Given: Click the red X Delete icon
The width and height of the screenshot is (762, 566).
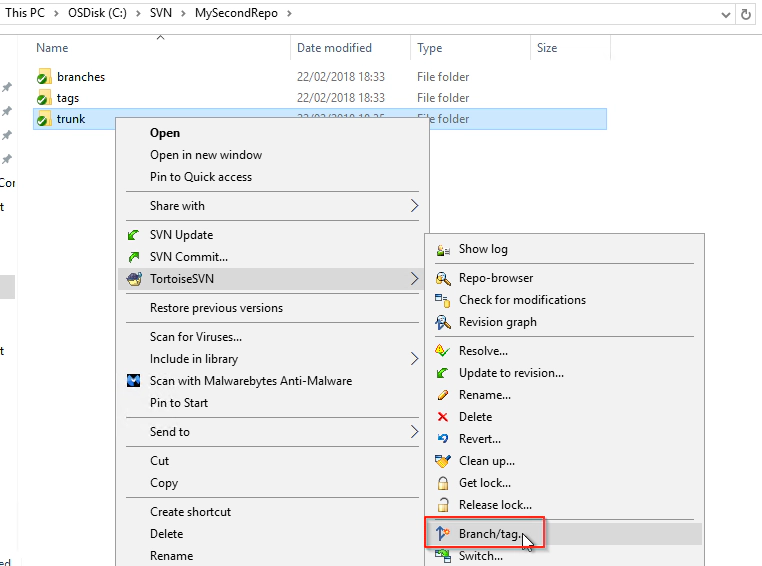Looking at the screenshot, I should (442, 417).
